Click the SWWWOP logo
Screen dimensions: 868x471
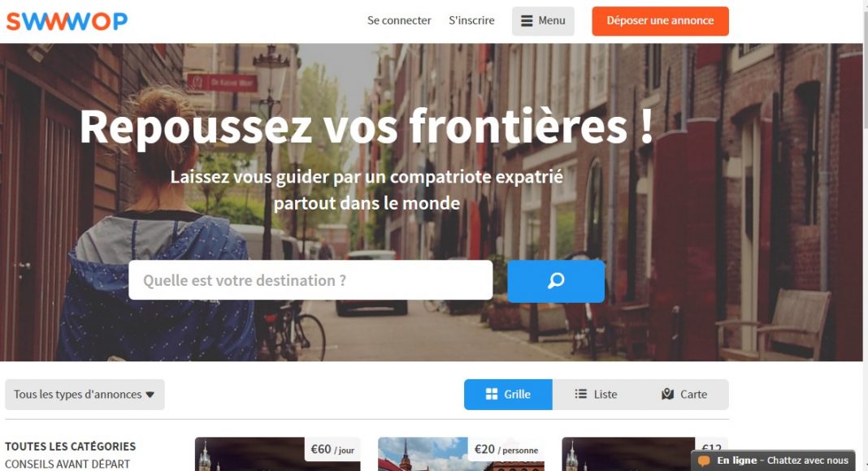67,21
